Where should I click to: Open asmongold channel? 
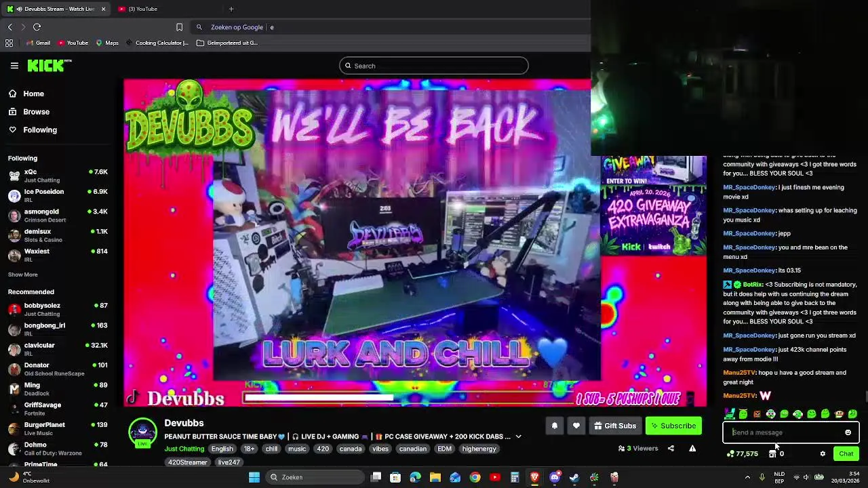coord(58,215)
